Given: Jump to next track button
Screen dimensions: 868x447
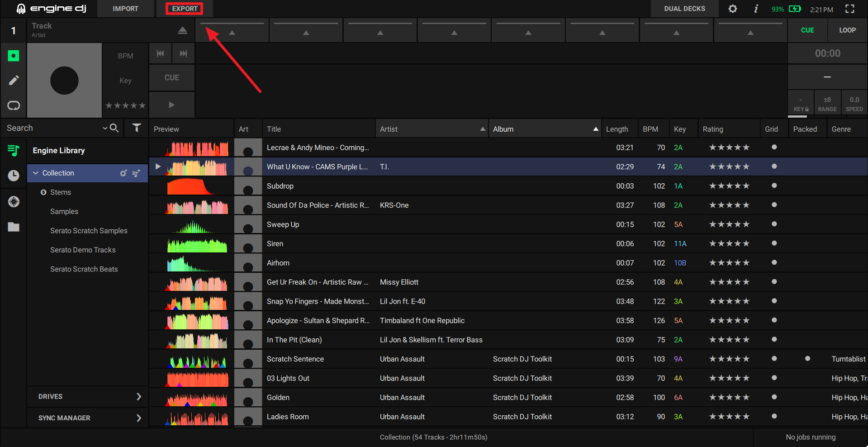Looking at the screenshot, I should tap(183, 53).
